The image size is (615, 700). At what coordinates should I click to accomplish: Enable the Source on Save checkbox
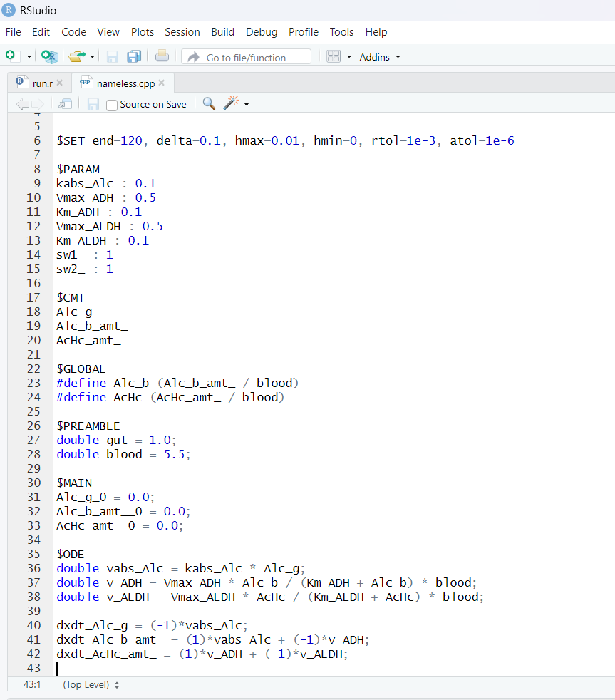pos(112,105)
